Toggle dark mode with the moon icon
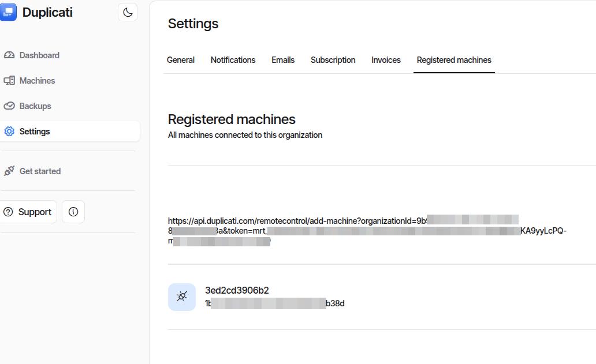The width and height of the screenshot is (596, 364). tap(128, 13)
